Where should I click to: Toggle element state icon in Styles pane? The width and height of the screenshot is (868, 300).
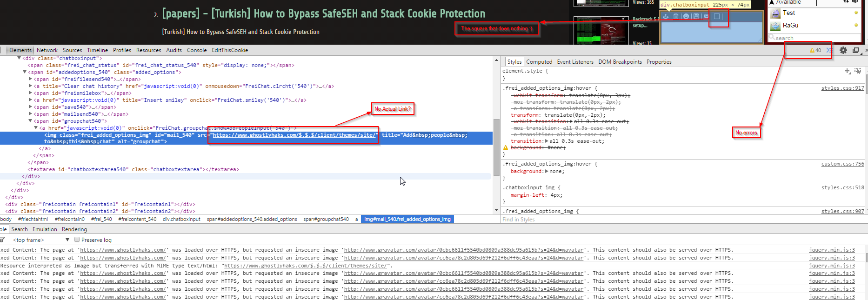(858, 71)
